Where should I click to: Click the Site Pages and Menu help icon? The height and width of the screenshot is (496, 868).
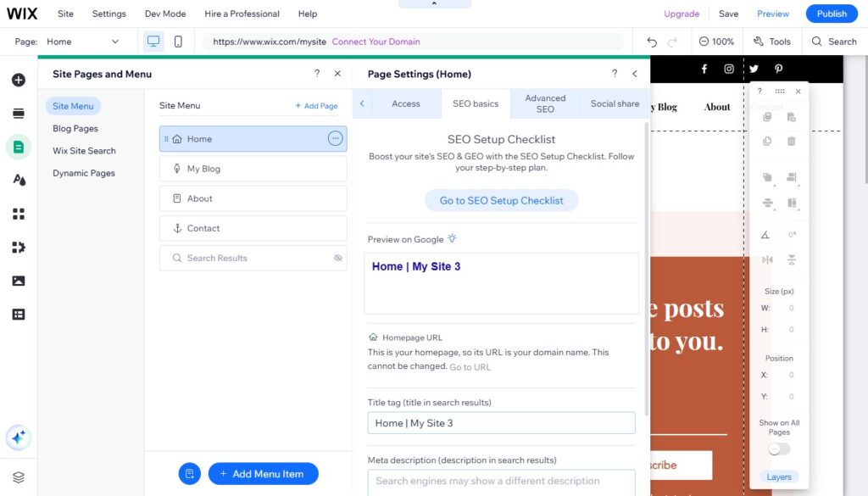pos(317,73)
